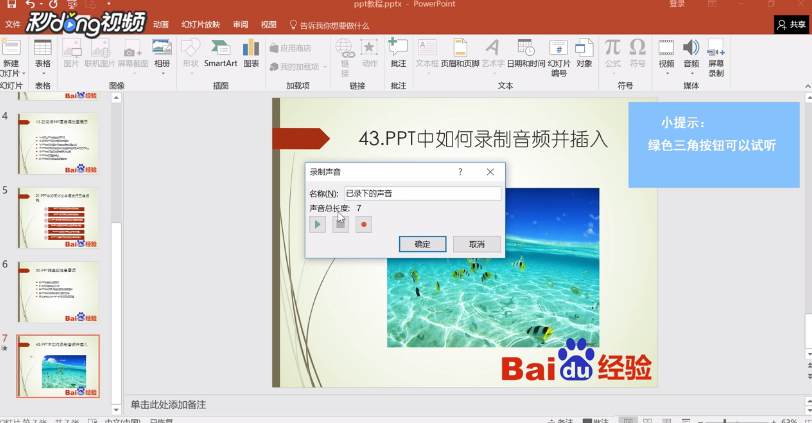Start 屏幕录制 screen recording
This screenshot has height=423, width=812.
click(x=716, y=58)
